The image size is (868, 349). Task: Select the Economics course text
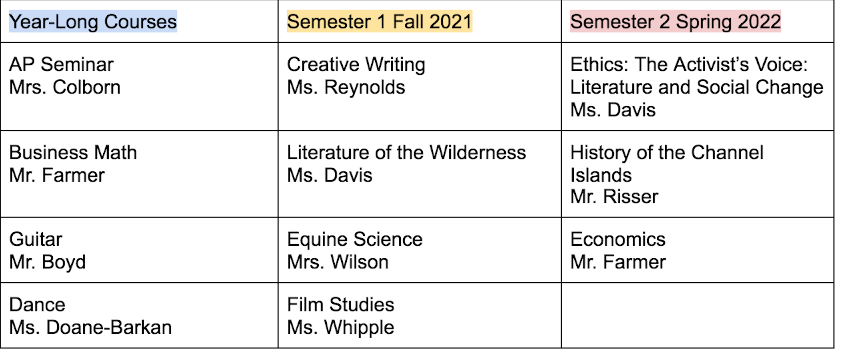click(618, 239)
